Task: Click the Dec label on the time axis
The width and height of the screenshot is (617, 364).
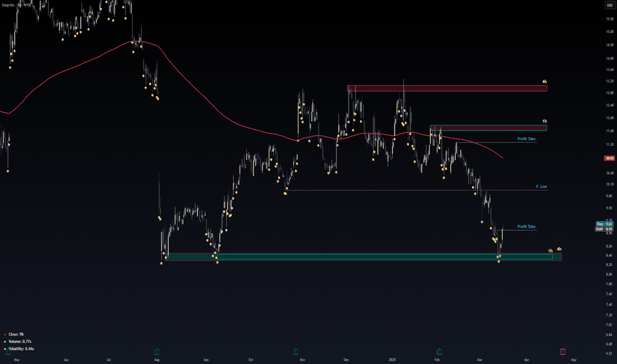Action: tap(346, 359)
